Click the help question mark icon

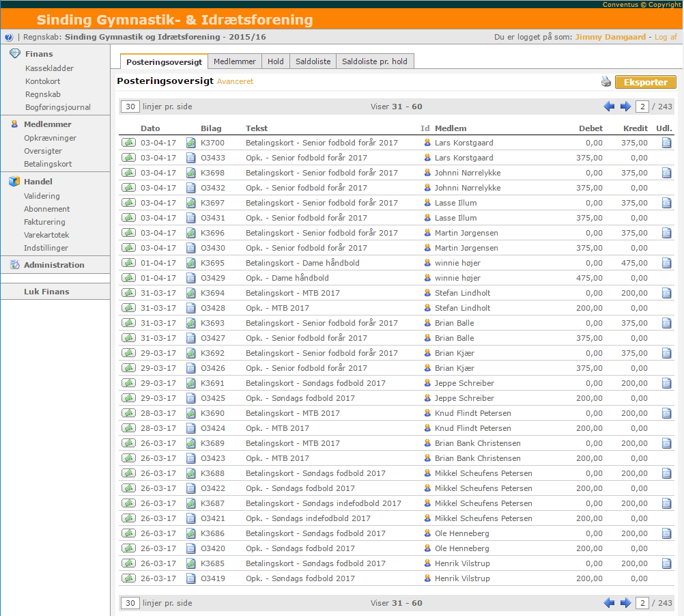[x=9, y=37]
